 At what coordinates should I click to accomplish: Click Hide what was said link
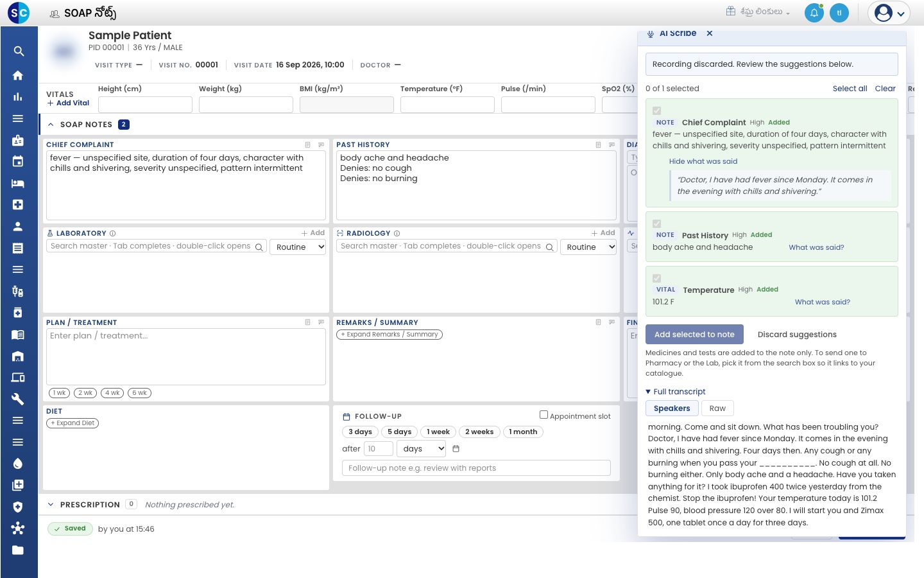703,162
